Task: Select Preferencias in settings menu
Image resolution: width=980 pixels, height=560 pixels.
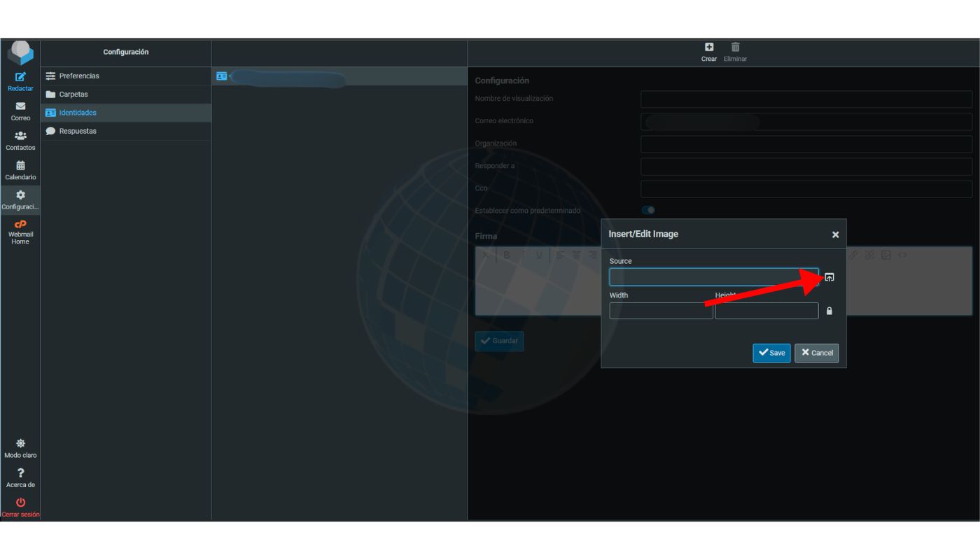Action: tap(79, 76)
